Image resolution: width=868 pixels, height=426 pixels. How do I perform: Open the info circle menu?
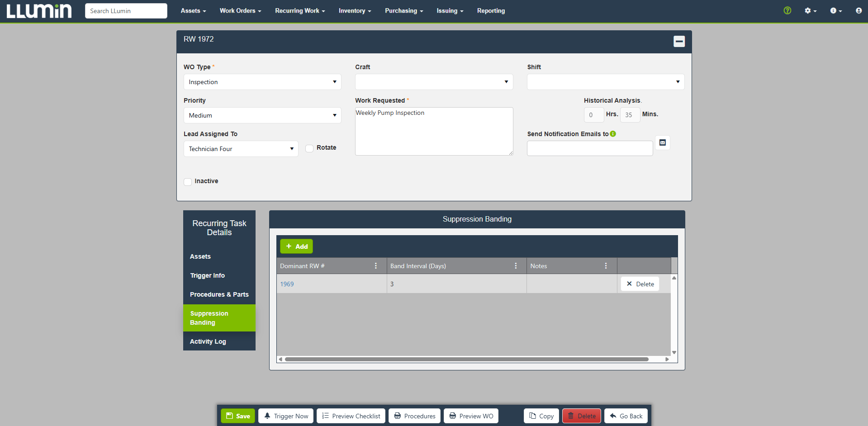tap(836, 10)
